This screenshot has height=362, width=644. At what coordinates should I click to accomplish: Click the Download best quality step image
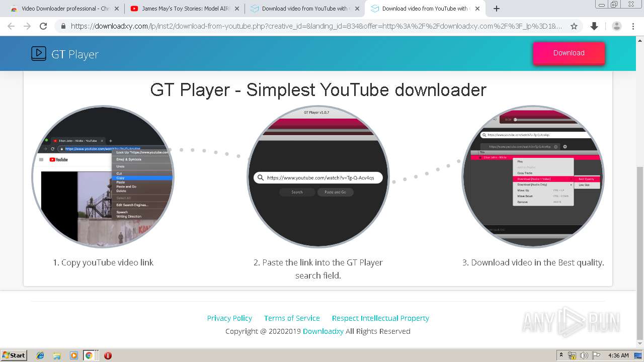coord(533,176)
